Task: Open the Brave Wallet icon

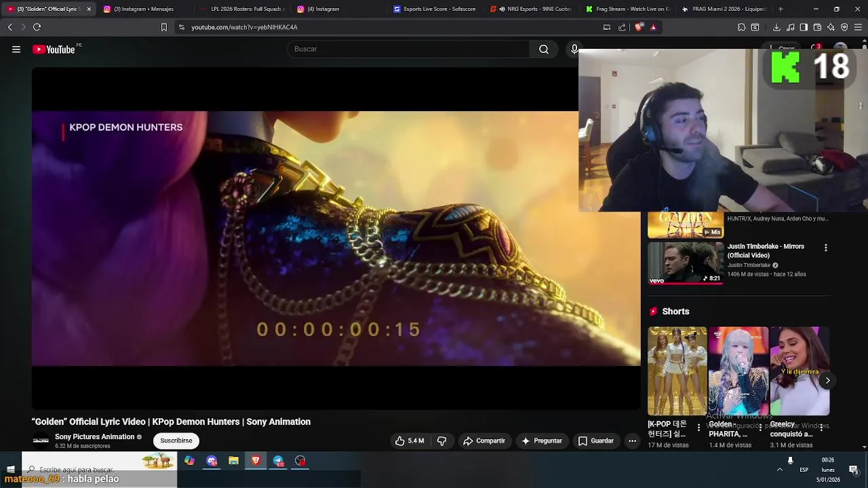Action: pos(817,27)
